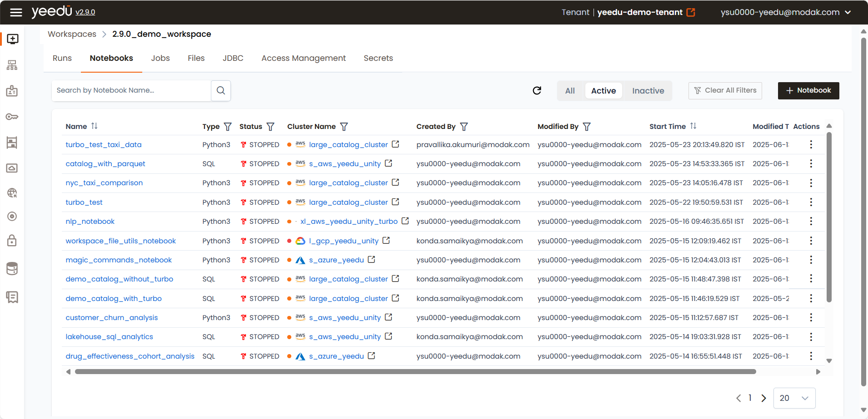This screenshot has height=419, width=868.
Task: Show All notebooks filter
Action: (x=570, y=91)
